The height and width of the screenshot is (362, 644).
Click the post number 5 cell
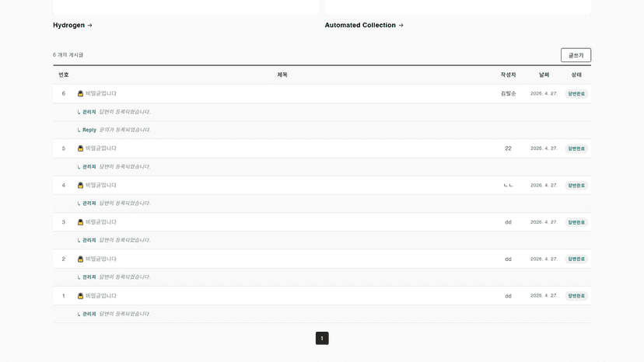[64, 148]
